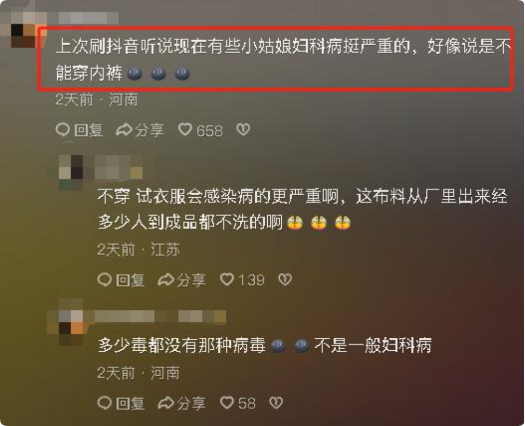Select the reply text about 试衣服

(x=302, y=209)
